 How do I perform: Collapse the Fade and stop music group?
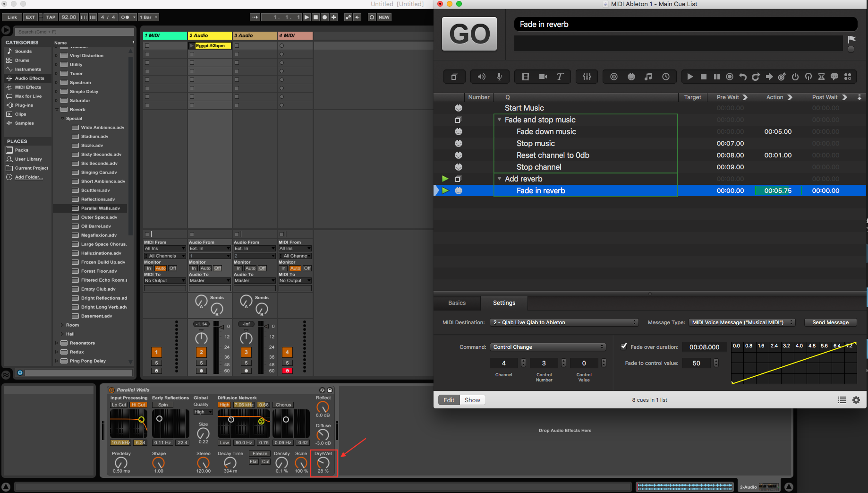(499, 120)
